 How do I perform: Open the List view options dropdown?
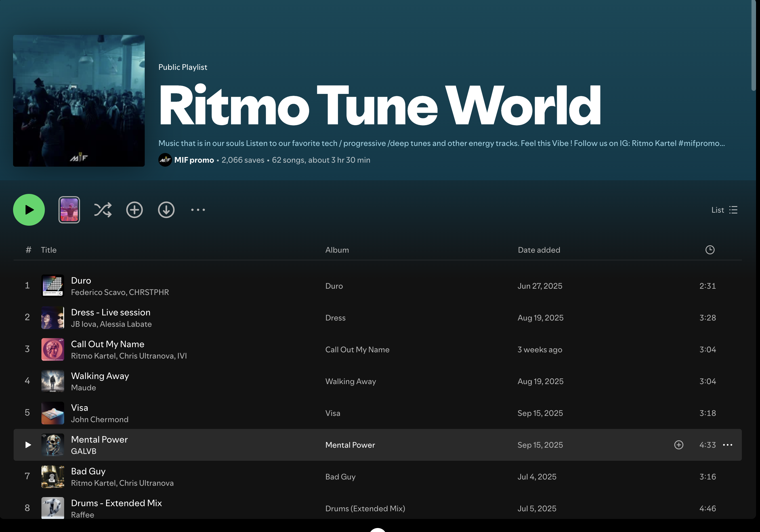(x=724, y=210)
